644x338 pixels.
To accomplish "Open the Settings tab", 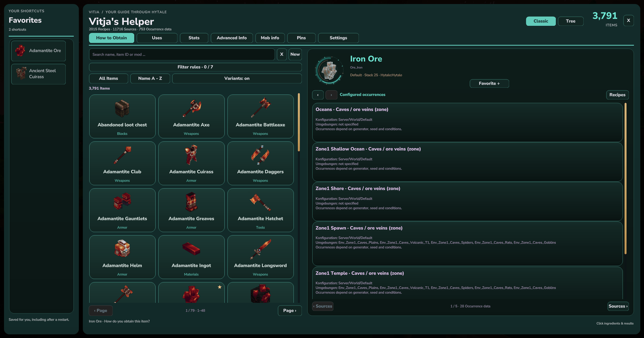I will coord(338,38).
